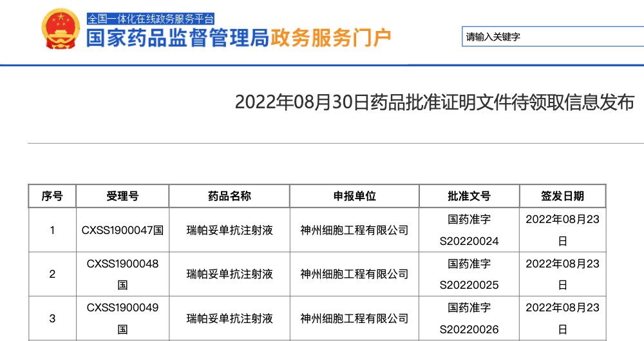This screenshot has height=341, width=644.
Task: Select acceptance number CXSS1900049 国
Action: point(122,318)
